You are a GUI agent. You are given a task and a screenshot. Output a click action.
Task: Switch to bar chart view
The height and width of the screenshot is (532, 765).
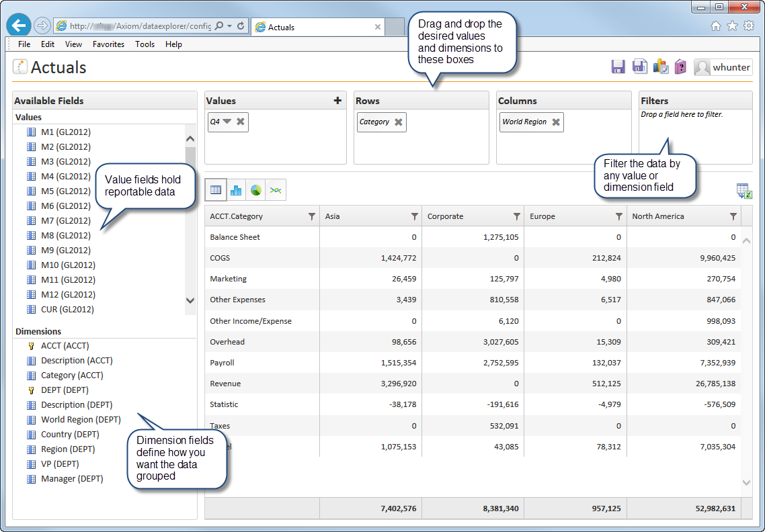point(236,190)
